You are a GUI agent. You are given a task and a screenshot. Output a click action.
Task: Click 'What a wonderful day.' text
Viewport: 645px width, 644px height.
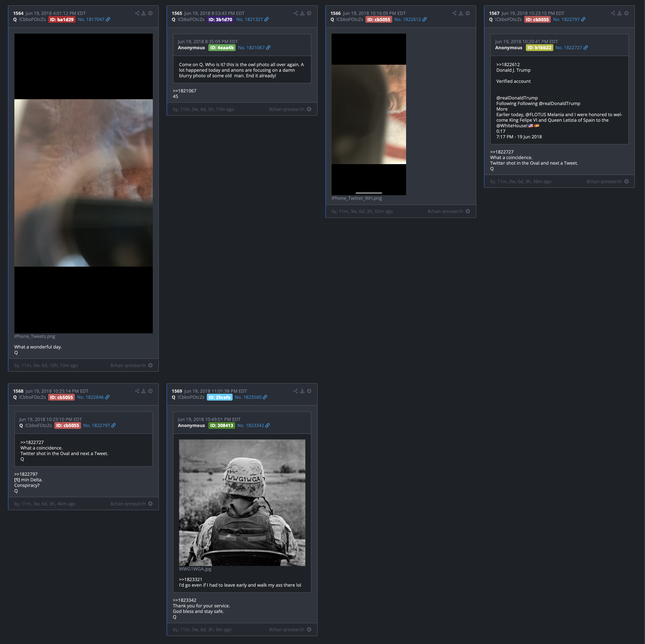38,347
